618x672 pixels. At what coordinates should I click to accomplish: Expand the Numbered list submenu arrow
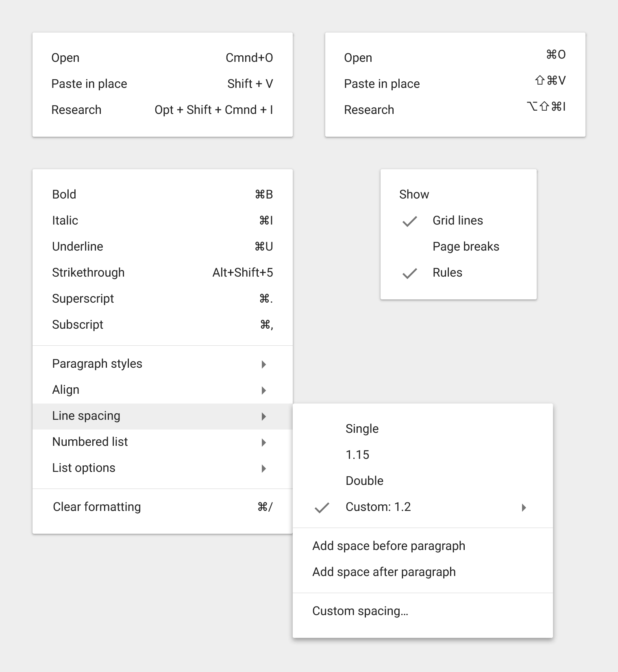coord(264,443)
